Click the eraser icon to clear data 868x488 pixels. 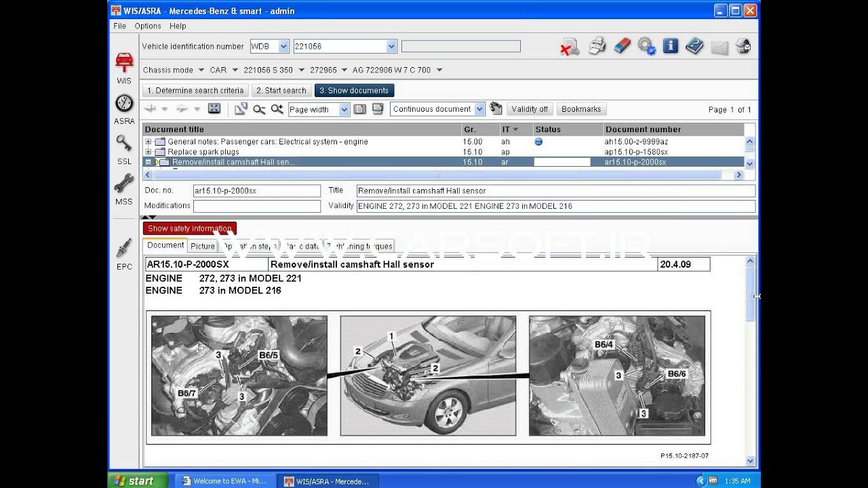622,46
